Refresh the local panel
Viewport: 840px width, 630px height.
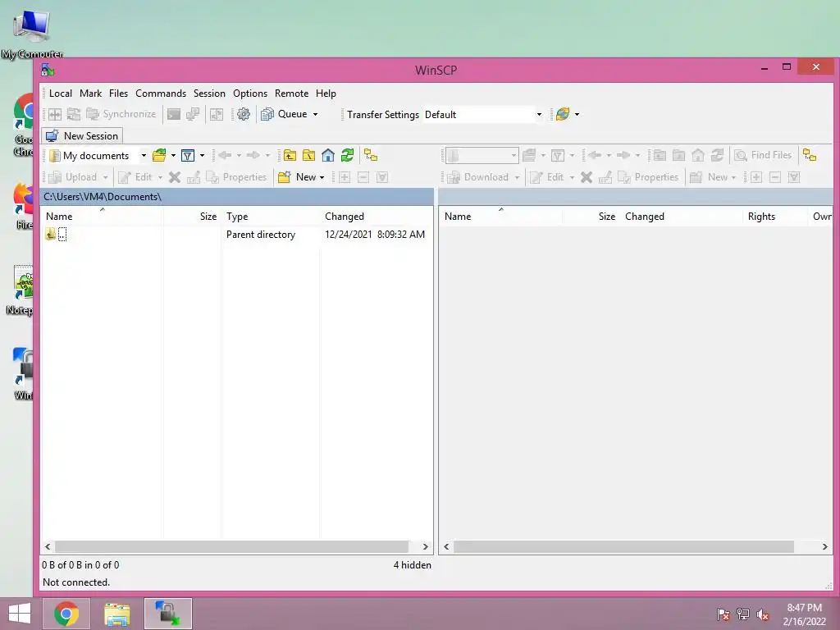point(347,155)
